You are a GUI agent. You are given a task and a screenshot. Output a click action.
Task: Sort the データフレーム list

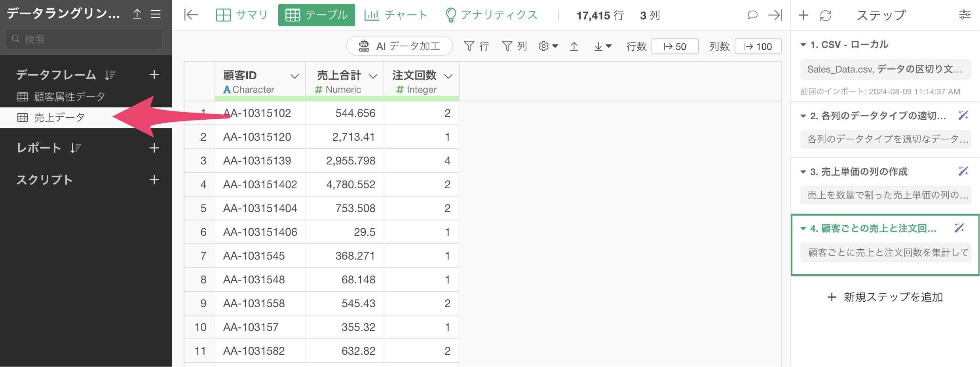click(x=110, y=75)
